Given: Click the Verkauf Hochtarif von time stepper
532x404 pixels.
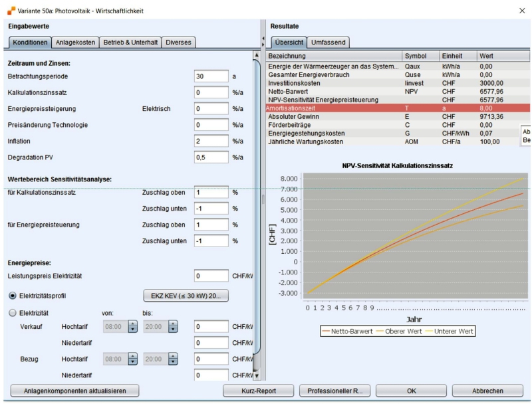Looking at the screenshot, I should coord(133,327).
